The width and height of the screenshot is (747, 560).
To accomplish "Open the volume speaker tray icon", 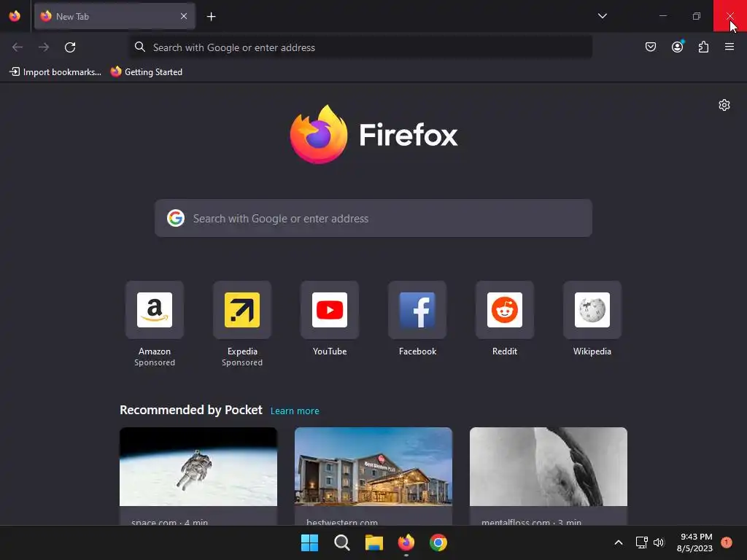I will coord(659,542).
